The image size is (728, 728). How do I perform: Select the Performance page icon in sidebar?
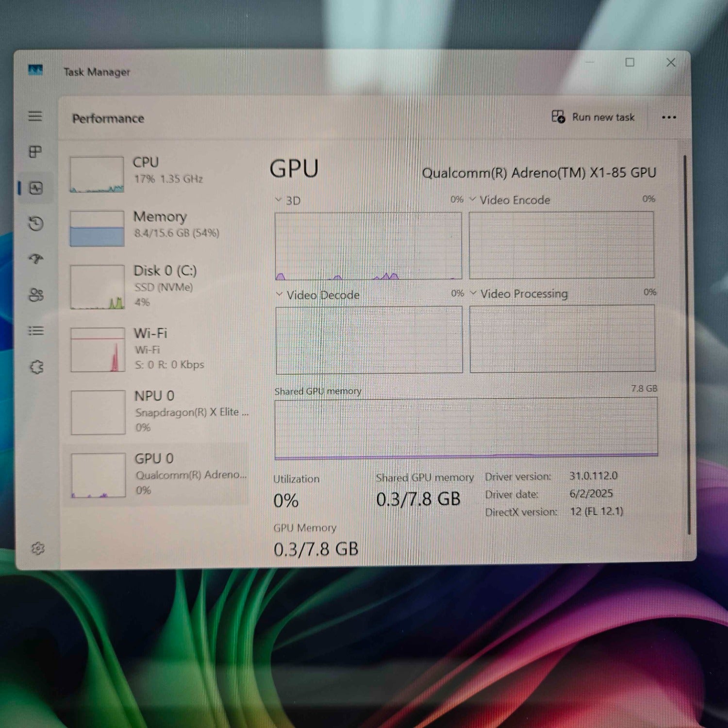(x=36, y=188)
